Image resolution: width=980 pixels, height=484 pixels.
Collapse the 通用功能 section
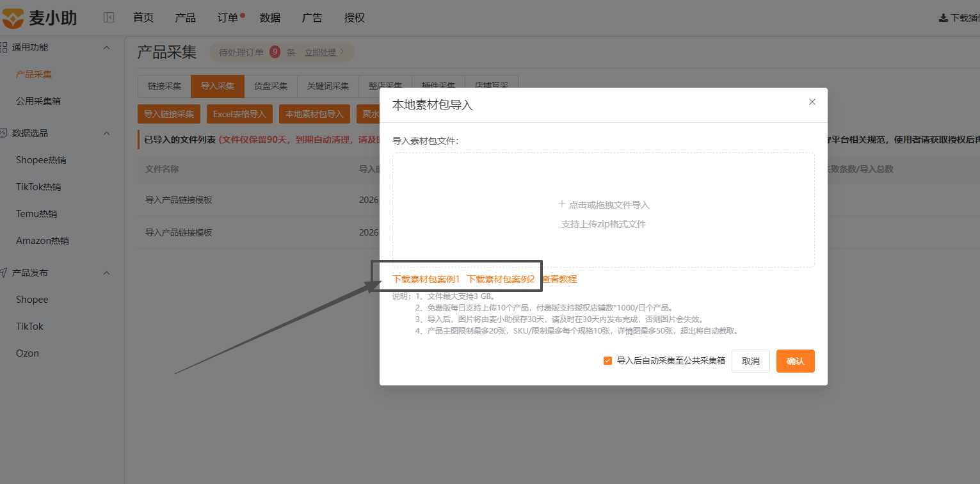pyautogui.click(x=107, y=47)
